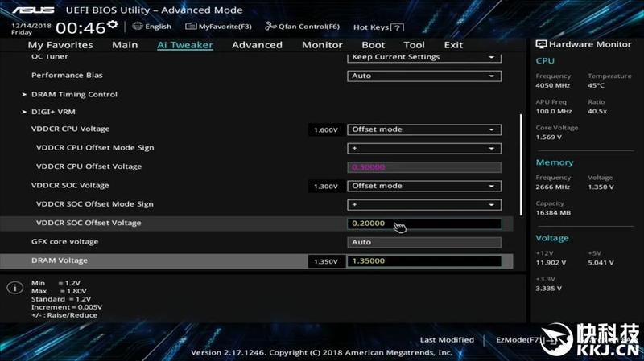The height and width of the screenshot is (361, 644).
Task: Select the Ai Tweaker tab
Action: pos(185,45)
